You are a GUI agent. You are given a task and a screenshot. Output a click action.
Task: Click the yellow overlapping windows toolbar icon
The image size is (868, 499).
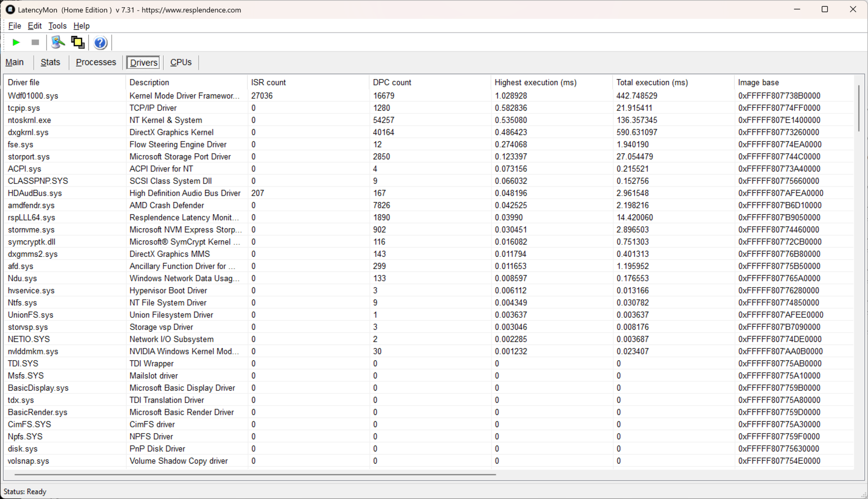point(78,42)
